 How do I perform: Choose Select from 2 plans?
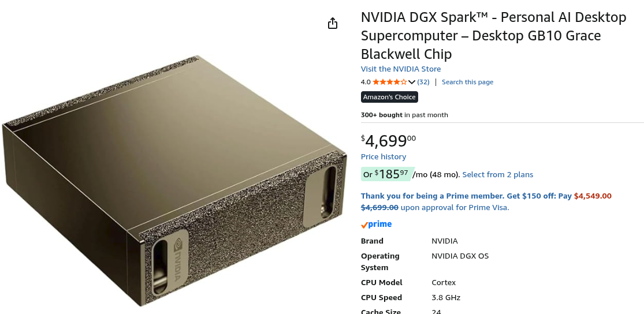498,174
